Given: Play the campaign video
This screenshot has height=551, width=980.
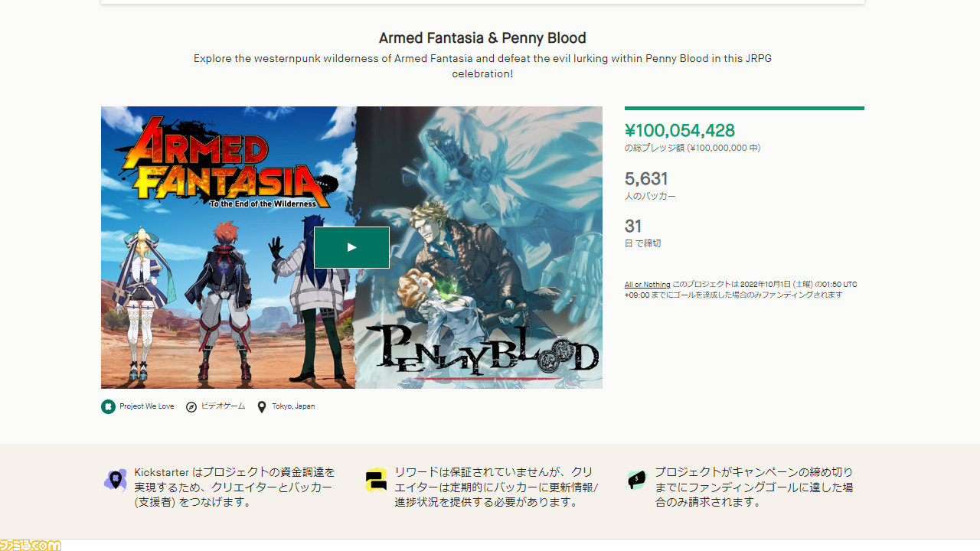Looking at the screenshot, I should (x=351, y=247).
